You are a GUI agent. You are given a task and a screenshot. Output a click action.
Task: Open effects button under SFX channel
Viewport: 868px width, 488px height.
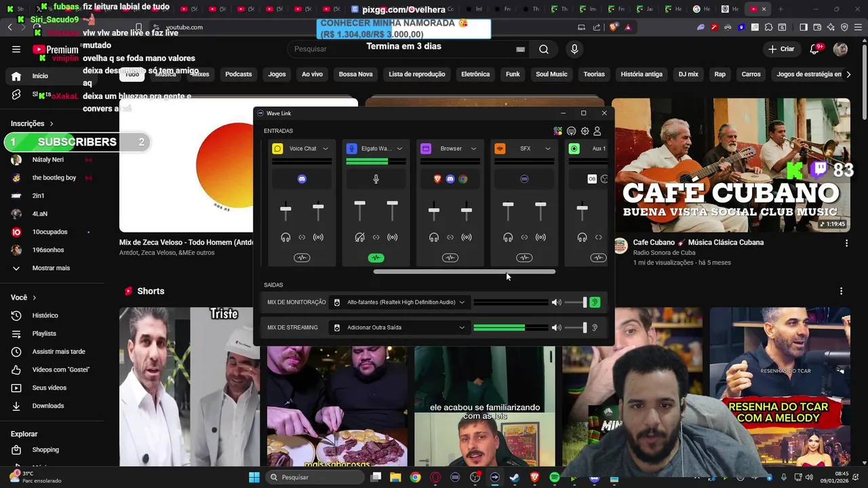pyautogui.click(x=524, y=258)
